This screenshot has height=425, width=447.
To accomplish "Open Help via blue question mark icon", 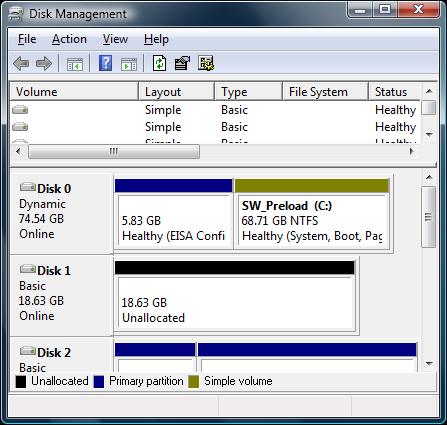I will (x=105, y=63).
